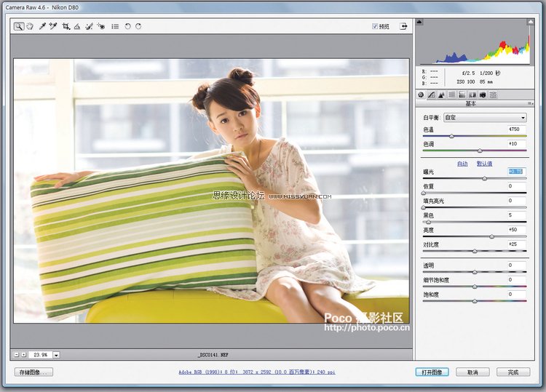546x392 pixels.
Task: Adjust the 饱和度 saturation slider
Action: tap(475, 301)
